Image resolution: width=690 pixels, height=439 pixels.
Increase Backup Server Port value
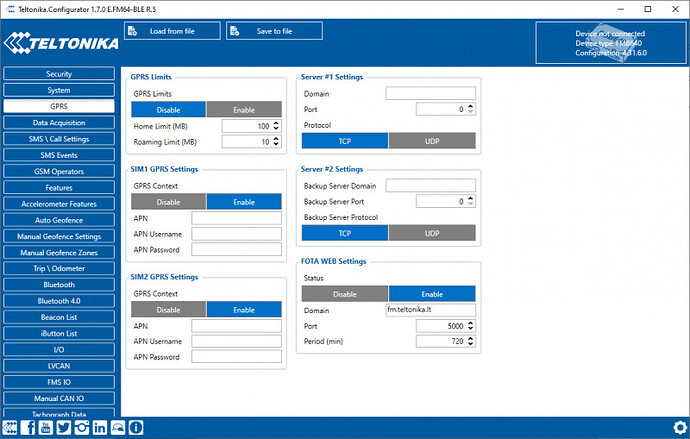click(x=470, y=198)
